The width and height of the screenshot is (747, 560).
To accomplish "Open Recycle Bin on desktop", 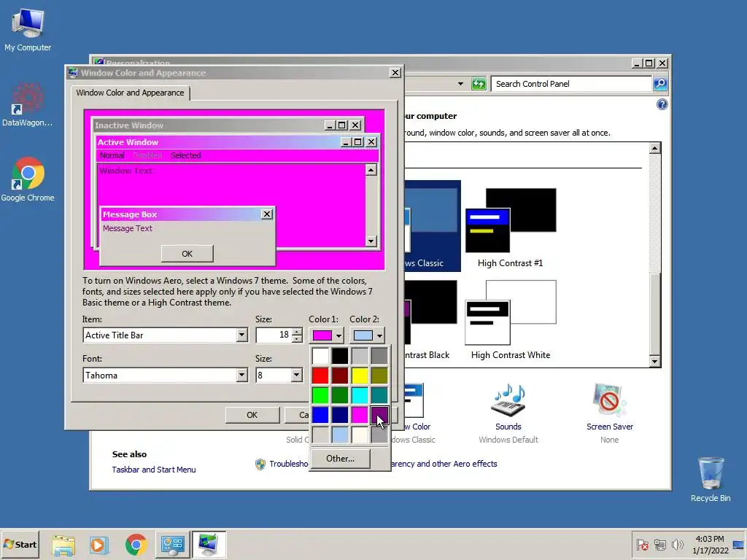I will point(711,480).
